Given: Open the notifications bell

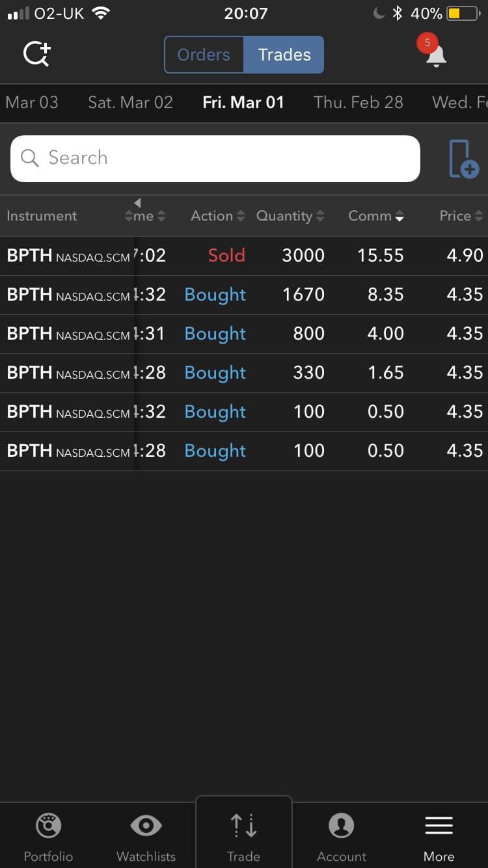Looking at the screenshot, I should pyautogui.click(x=435, y=55).
